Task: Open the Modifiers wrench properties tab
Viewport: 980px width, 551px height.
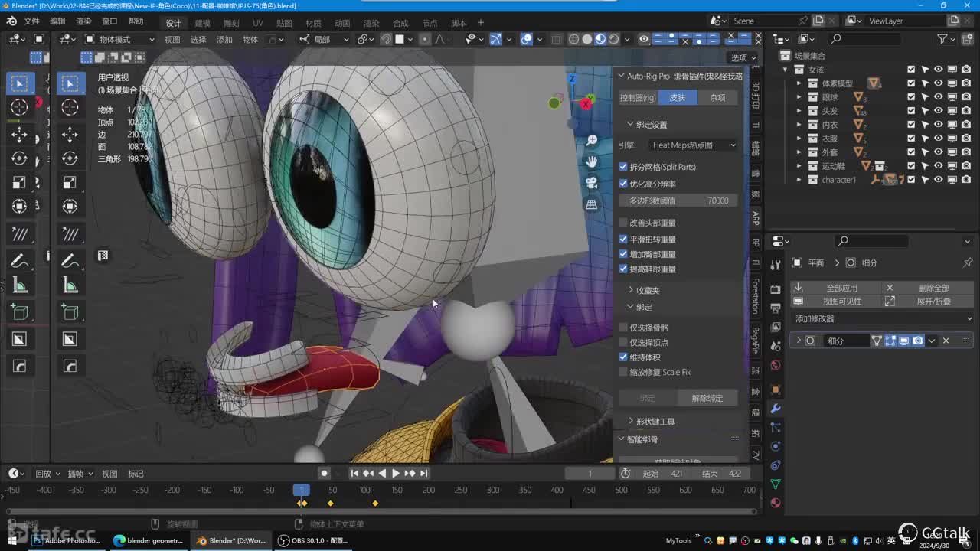Action: click(x=776, y=409)
